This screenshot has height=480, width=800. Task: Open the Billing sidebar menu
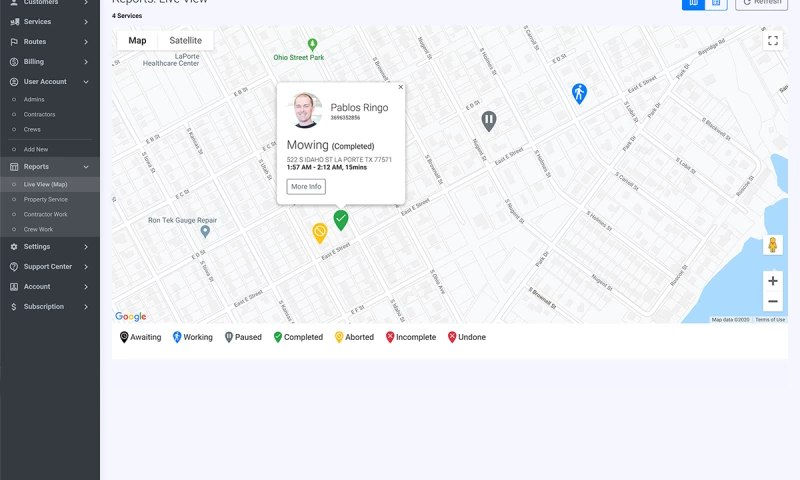pyautogui.click(x=49, y=61)
